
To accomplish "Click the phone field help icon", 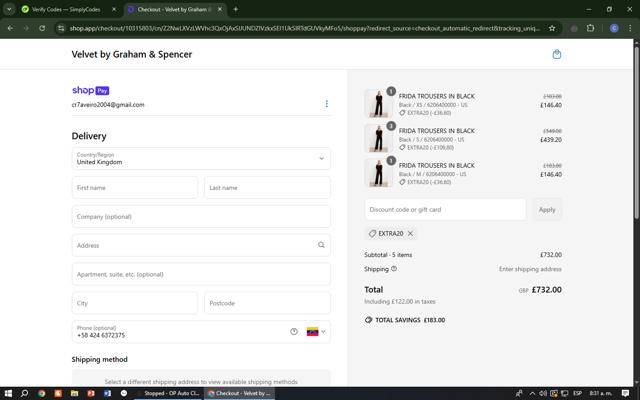I will [294, 331].
